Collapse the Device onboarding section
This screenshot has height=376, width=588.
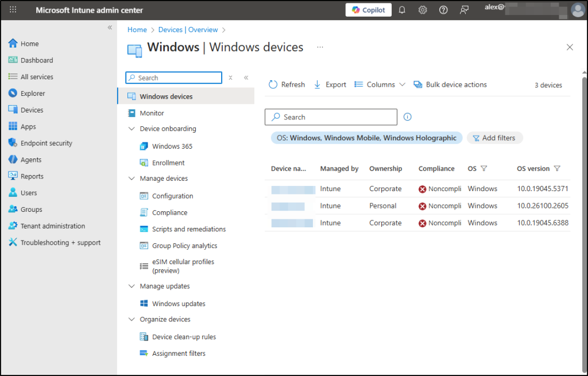(131, 129)
